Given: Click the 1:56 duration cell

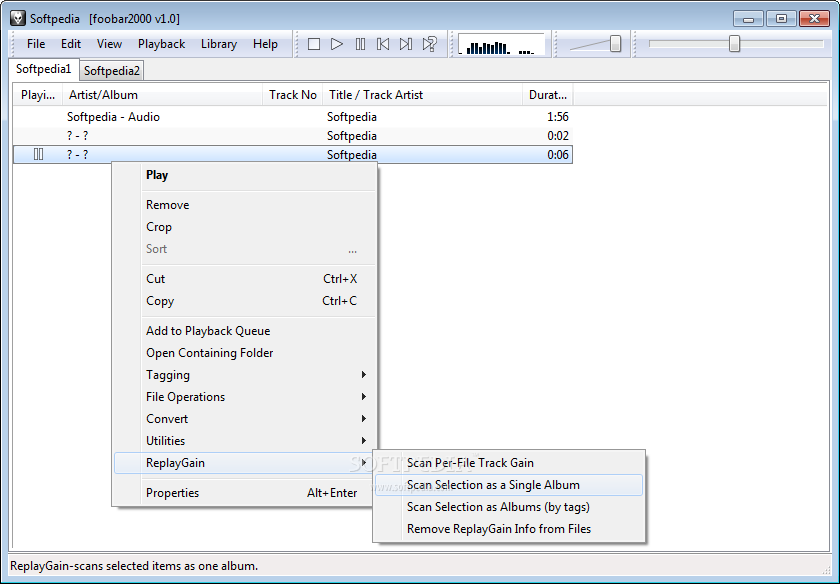Looking at the screenshot, I should pyautogui.click(x=558, y=117).
